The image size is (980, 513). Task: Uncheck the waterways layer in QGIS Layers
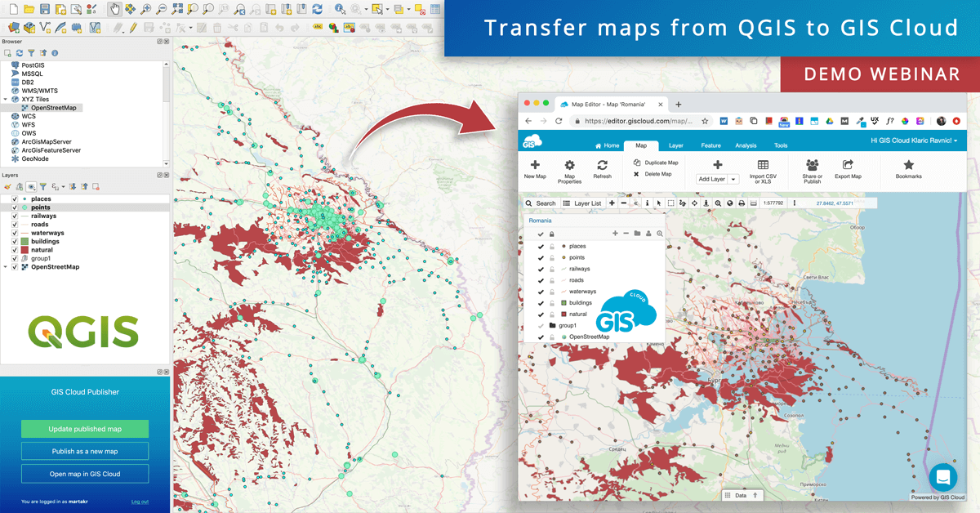tap(15, 234)
